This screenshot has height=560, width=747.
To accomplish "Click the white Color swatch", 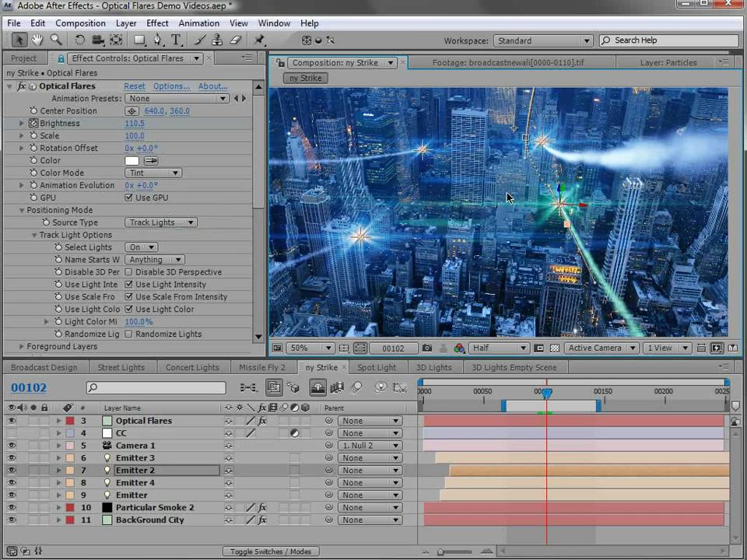I will (132, 160).
